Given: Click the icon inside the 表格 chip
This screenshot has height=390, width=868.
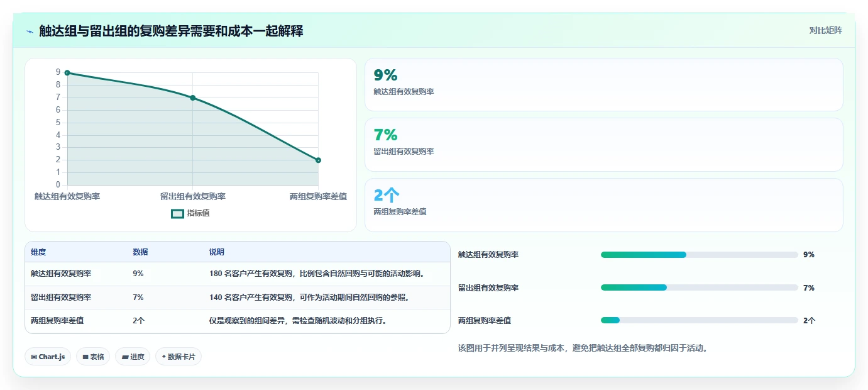Looking at the screenshot, I should (x=85, y=357).
